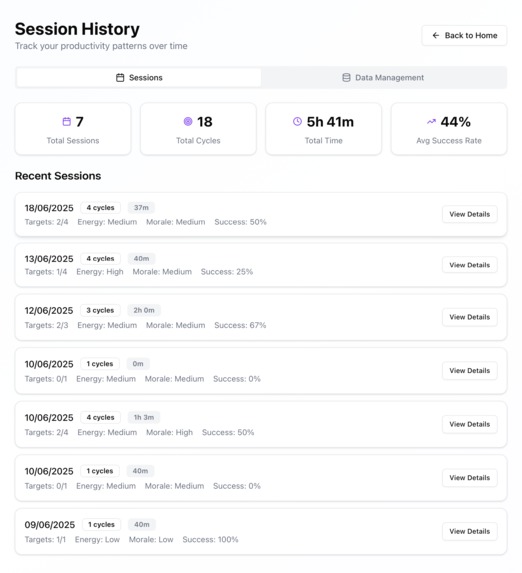Click the Session History title
Image resolution: width=522 pixels, height=573 pixels.
point(77,29)
